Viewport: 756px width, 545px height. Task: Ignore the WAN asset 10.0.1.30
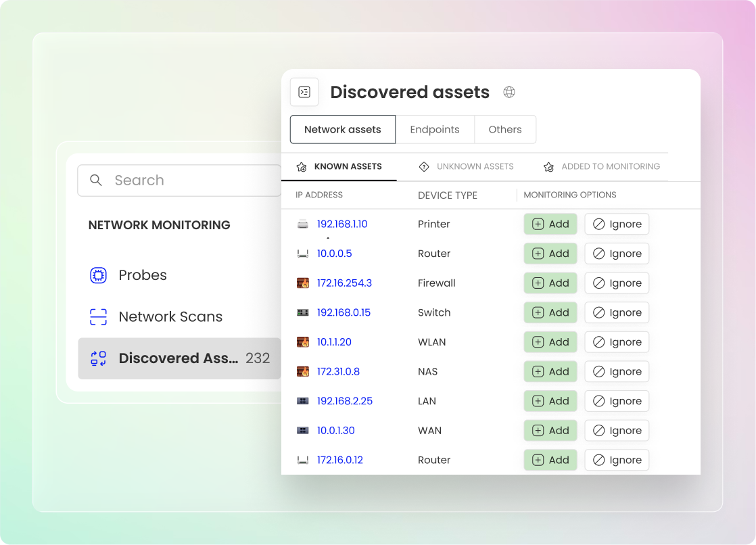[x=617, y=431]
